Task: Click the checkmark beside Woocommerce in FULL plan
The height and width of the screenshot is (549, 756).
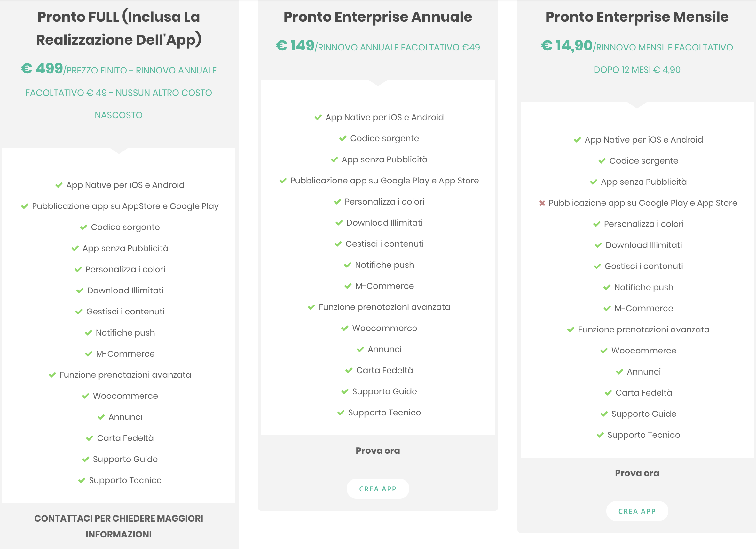Action: [x=85, y=396]
